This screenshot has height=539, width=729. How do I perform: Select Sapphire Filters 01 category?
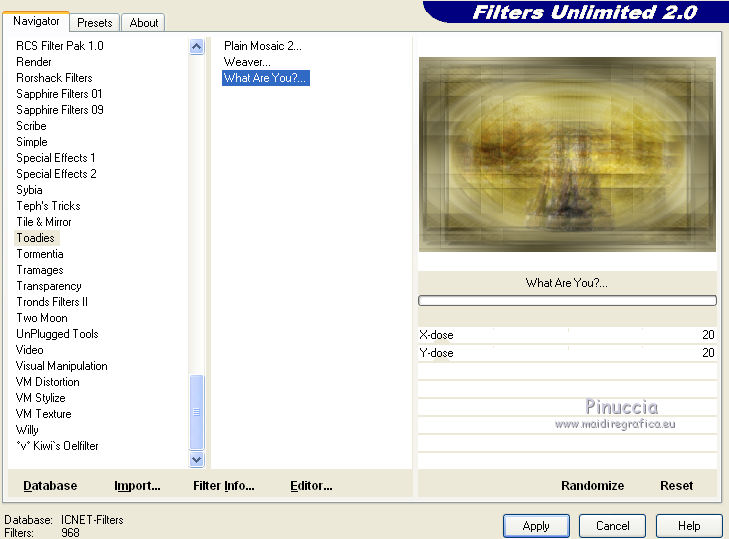click(59, 93)
